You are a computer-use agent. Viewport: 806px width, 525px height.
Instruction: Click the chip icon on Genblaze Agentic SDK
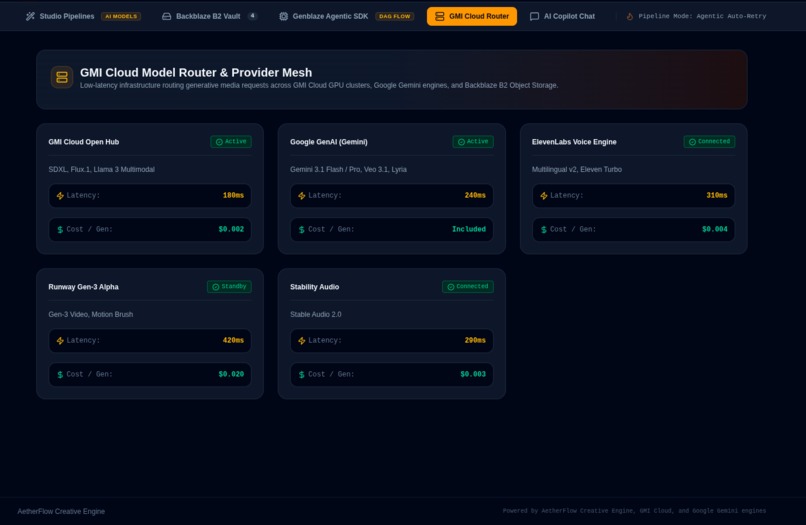283,16
